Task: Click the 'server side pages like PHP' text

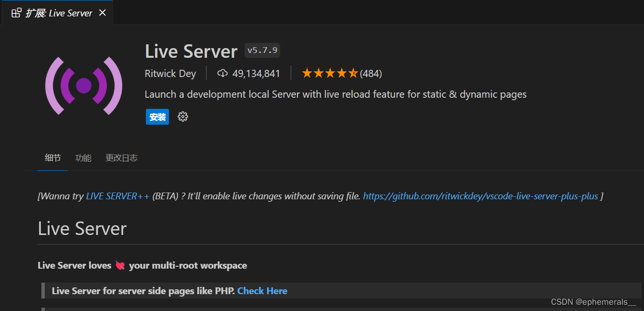Action: click(x=177, y=291)
